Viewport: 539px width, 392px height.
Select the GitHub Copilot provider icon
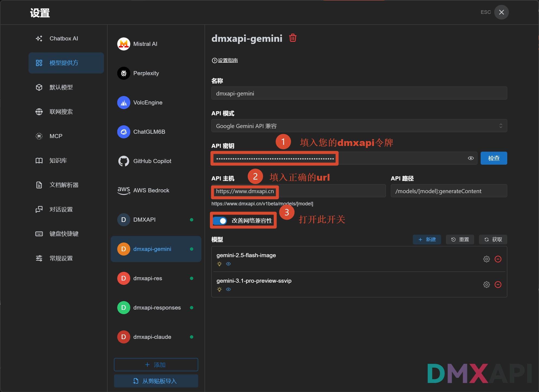(x=124, y=161)
